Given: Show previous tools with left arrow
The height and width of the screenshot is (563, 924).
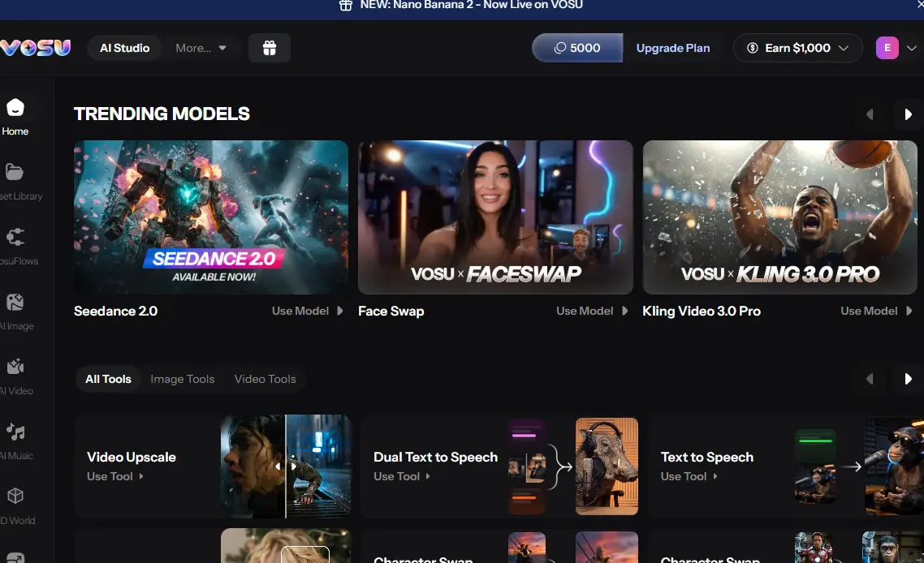Looking at the screenshot, I should coord(870,379).
